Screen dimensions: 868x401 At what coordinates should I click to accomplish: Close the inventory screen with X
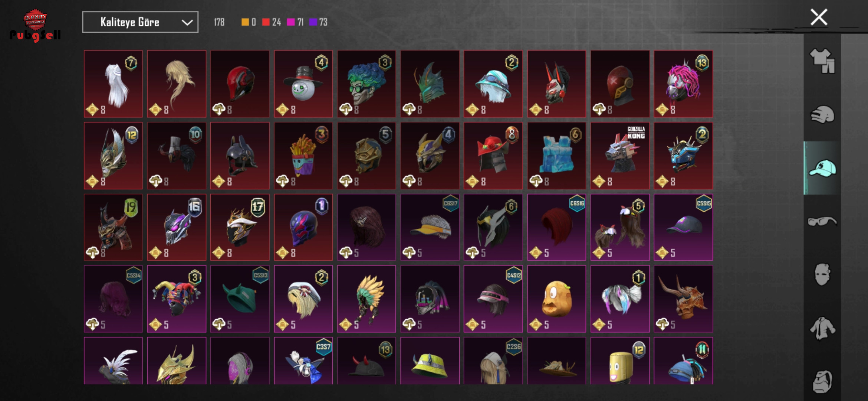tap(819, 17)
